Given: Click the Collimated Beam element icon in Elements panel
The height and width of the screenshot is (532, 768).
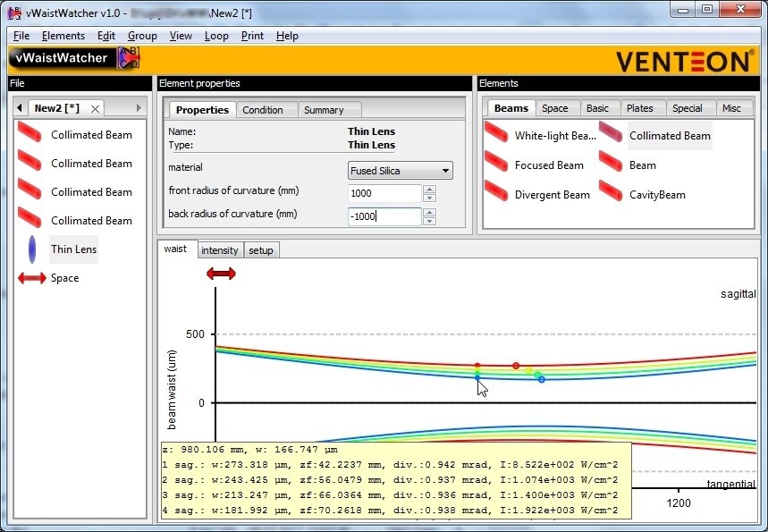Looking at the screenshot, I should click(611, 132).
